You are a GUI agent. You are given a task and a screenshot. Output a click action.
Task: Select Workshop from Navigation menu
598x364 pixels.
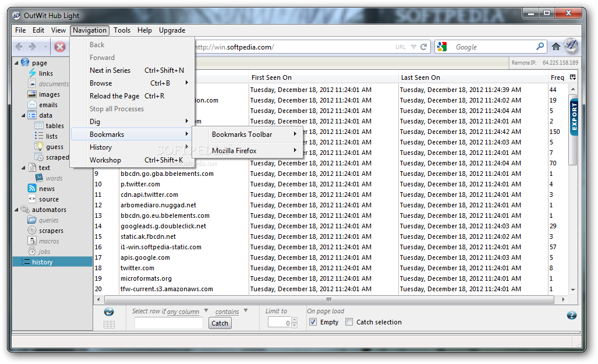coord(132,160)
